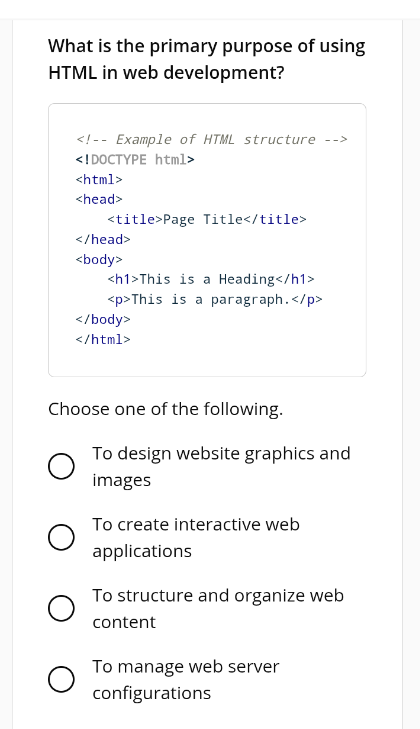Pick radio button for web server configurations
The width and height of the screenshot is (420, 729).
(x=61, y=680)
